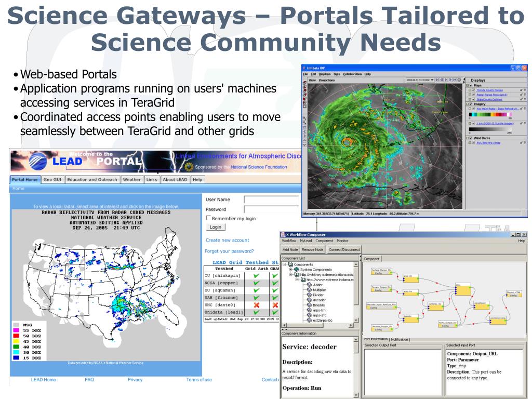Viewport: 532px width, 399px height.
Task: Click the arps-sfc component icon in list
Action: click(x=310, y=315)
